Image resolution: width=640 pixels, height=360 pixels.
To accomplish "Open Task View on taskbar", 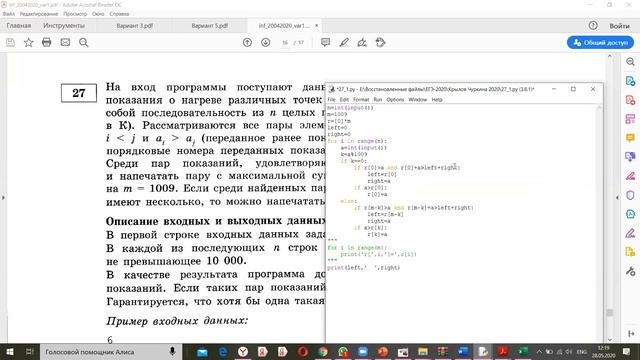I will [x=29, y=351].
